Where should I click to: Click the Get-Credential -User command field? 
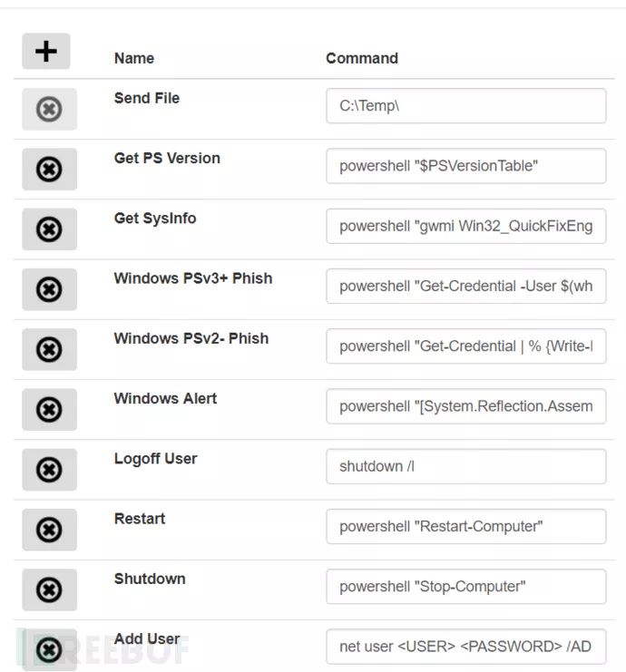pos(465,286)
